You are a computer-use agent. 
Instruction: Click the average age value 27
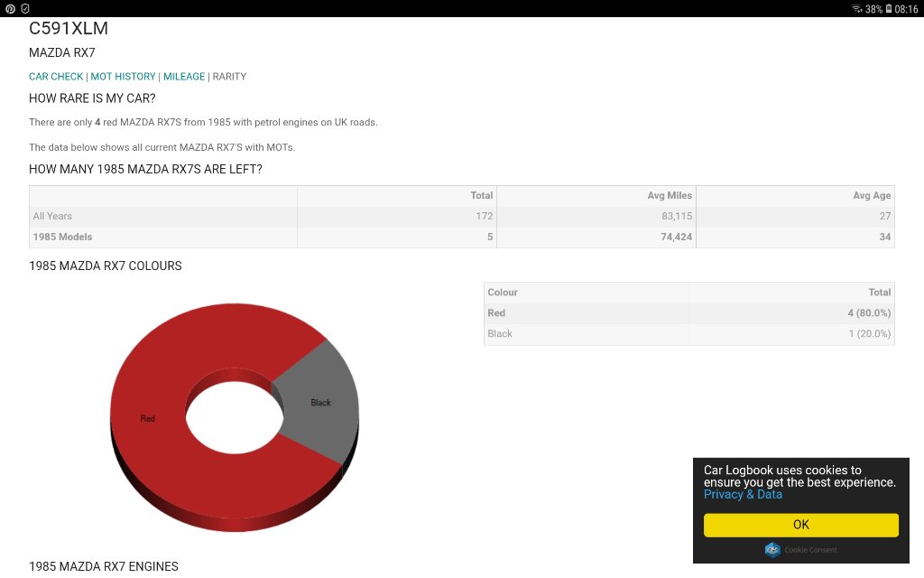coord(885,216)
